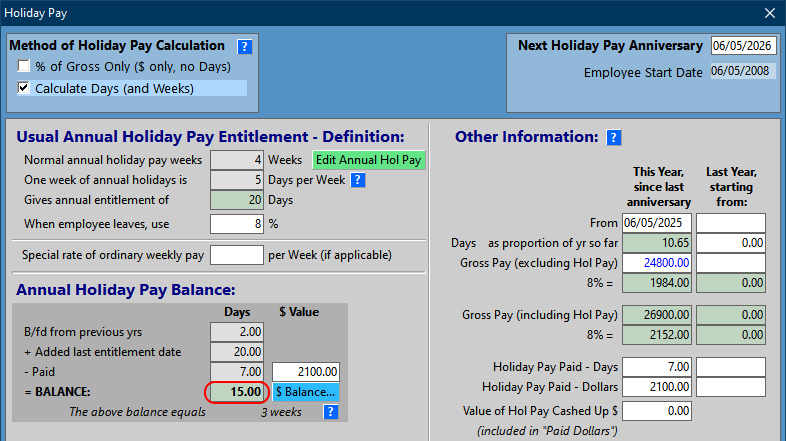Click the Paid Days field in balance section

tap(236, 371)
